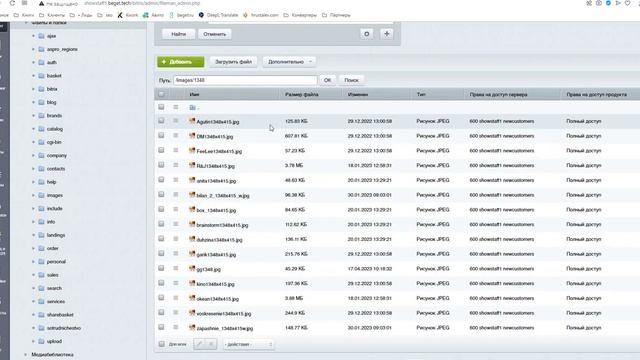The image size is (640, 360).
Task: Click the browser reload icon
Action: pyautogui.click(x=12, y=3)
